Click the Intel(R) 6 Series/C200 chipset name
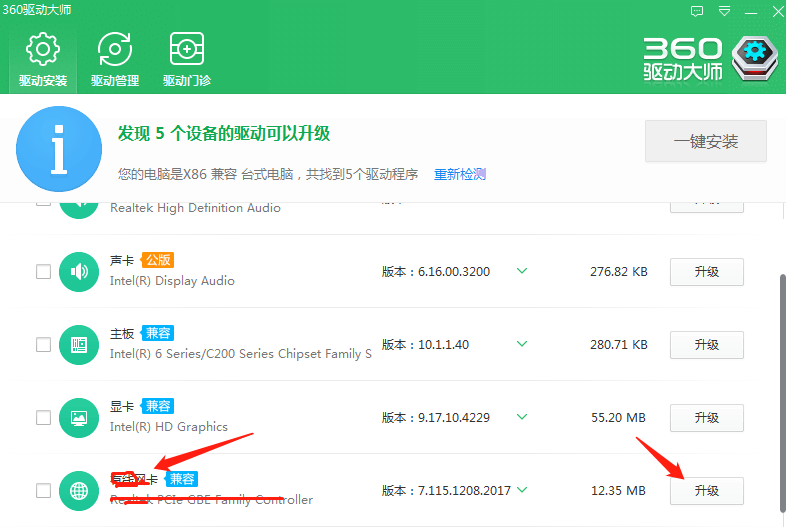This screenshot has height=527, width=786. coord(241,354)
